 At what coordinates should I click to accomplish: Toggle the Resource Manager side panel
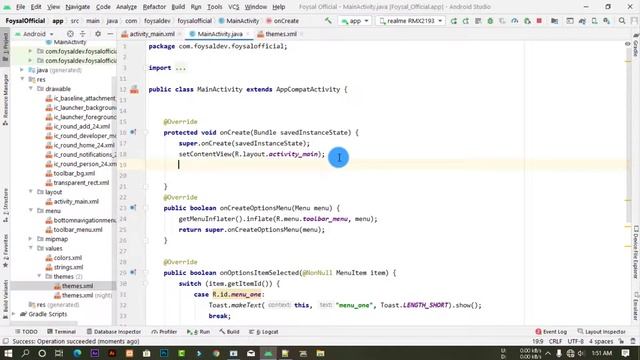(5, 100)
